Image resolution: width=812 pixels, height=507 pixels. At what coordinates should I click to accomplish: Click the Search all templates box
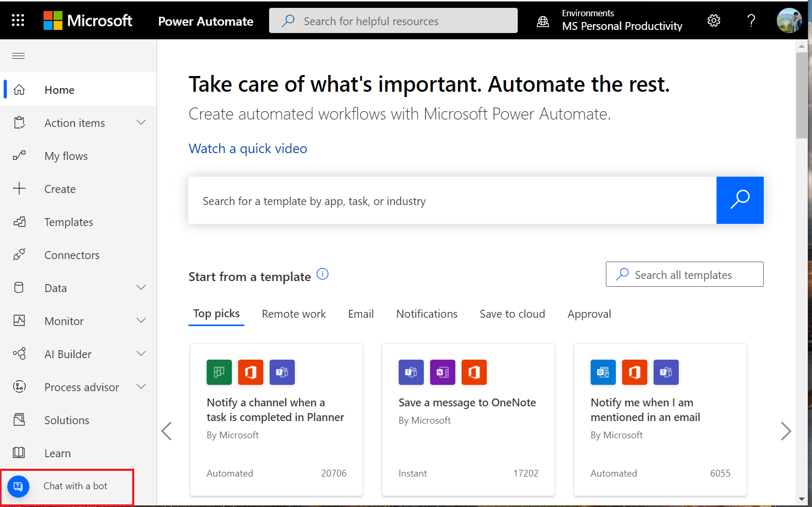coord(685,274)
